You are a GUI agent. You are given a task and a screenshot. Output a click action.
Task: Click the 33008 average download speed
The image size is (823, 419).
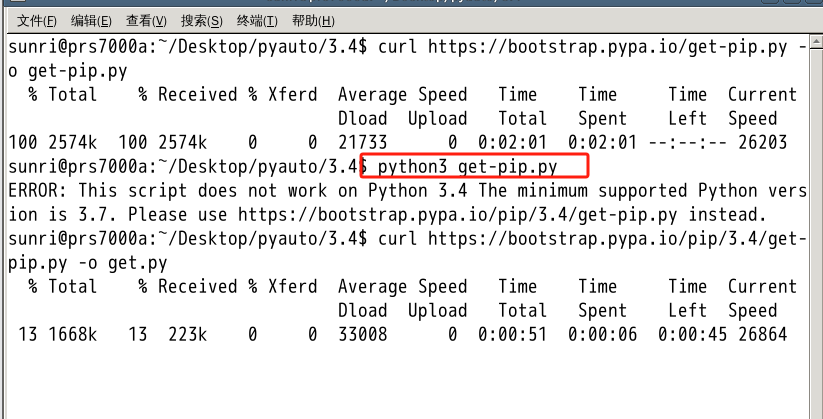pyautogui.click(x=362, y=334)
